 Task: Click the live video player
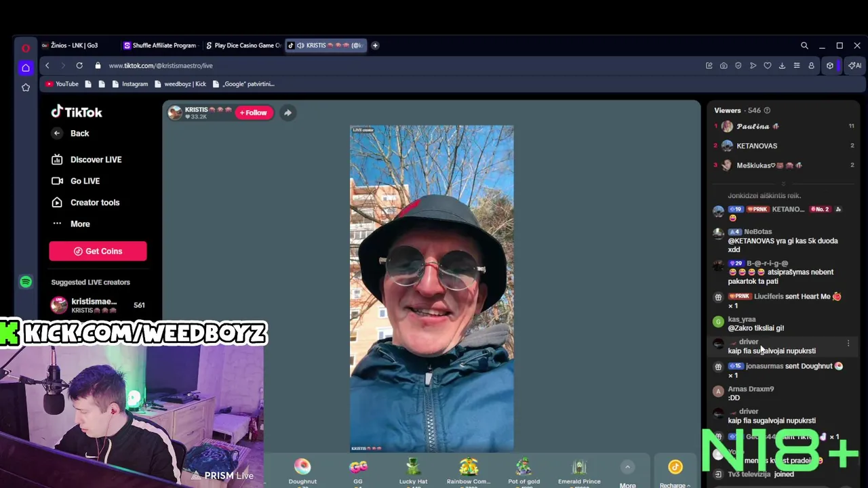[432, 288]
